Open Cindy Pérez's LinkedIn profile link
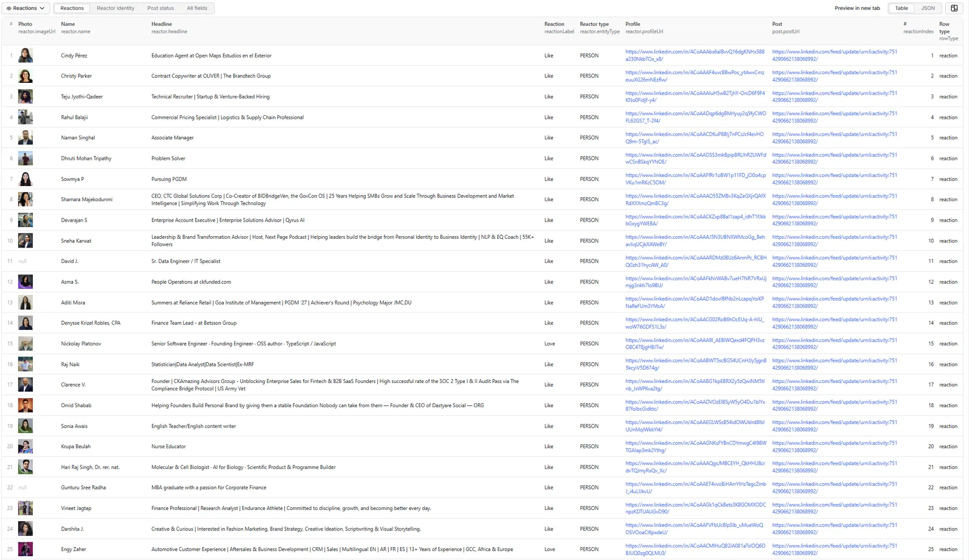This screenshot has width=969, height=560. click(695, 55)
